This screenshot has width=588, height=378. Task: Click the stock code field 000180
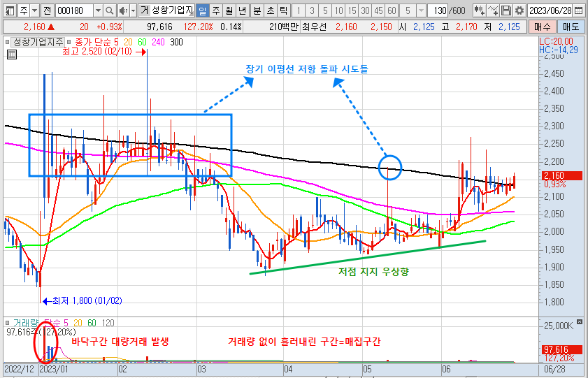pos(74,10)
